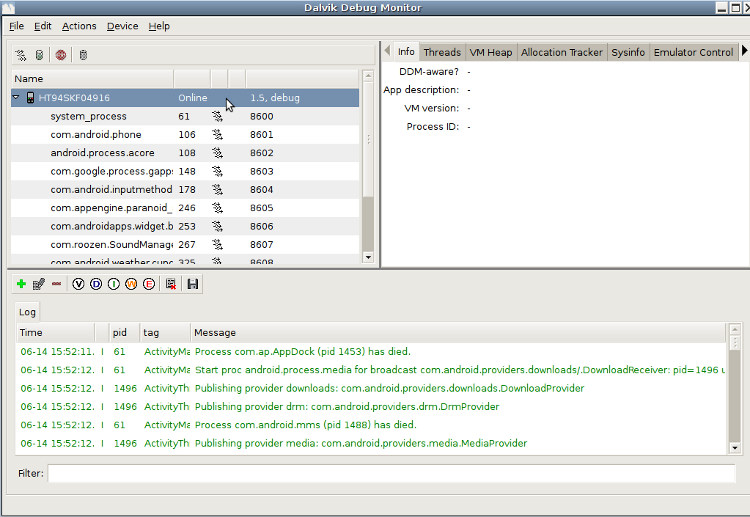The image size is (750, 517).
Task: Clear the log with the clear icon
Action: click(172, 284)
